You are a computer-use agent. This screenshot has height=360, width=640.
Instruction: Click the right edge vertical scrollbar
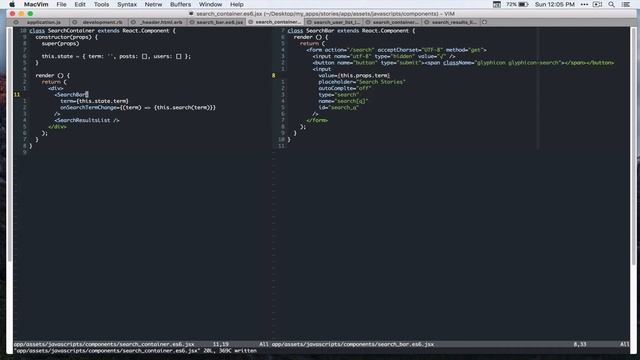pos(634,145)
